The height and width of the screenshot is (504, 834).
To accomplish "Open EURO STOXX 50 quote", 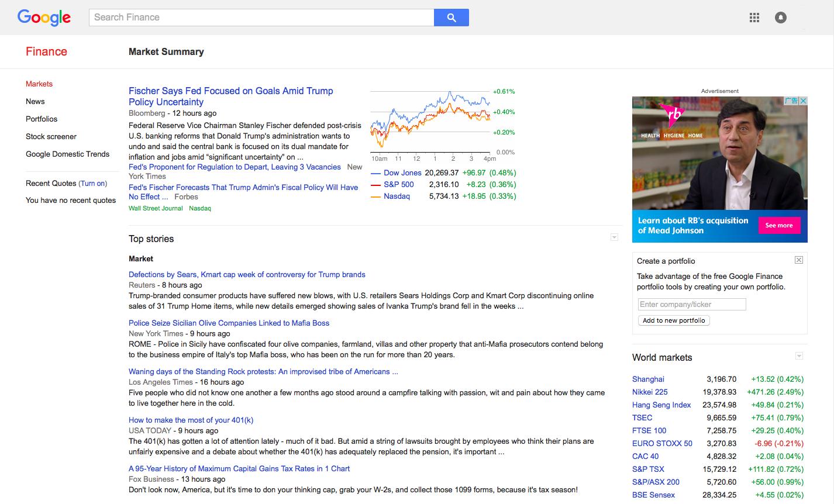I will click(x=662, y=443).
